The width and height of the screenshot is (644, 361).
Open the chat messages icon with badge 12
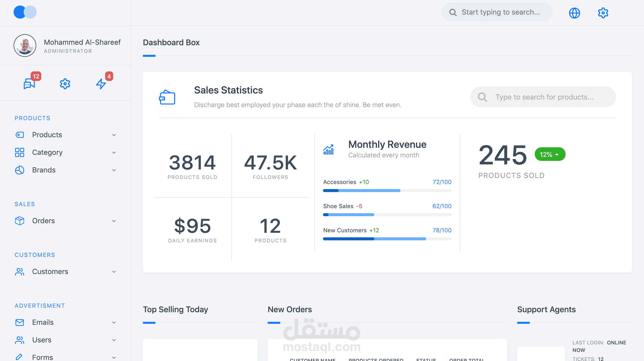click(x=29, y=84)
